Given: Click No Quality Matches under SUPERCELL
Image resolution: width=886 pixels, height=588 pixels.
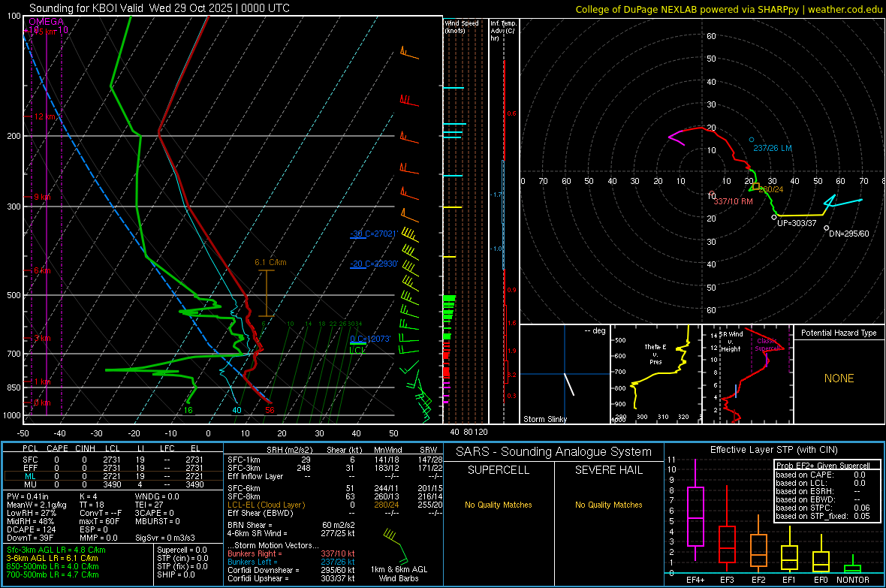Looking at the screenshot, I should (x=499, y=505).
